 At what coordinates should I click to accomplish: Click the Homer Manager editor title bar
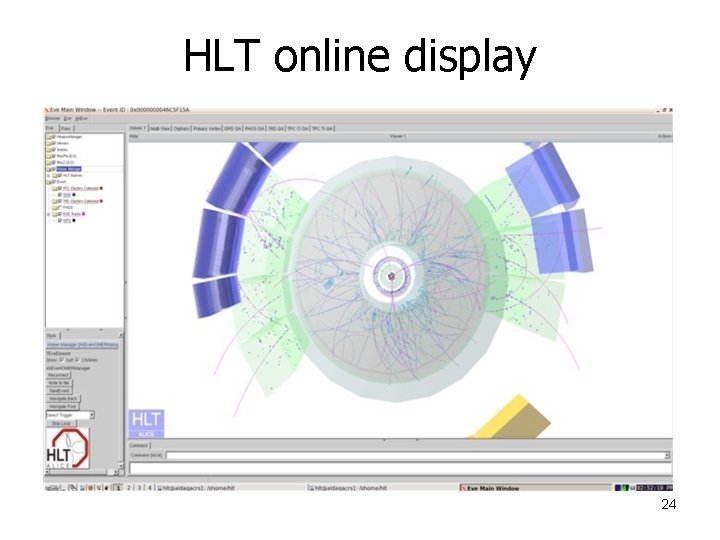click(83, 344)
